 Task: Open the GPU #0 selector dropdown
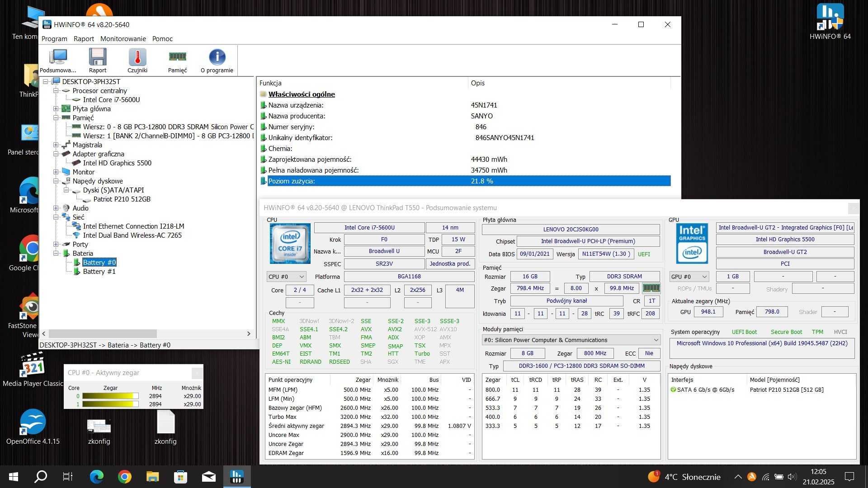click(689, 277)
